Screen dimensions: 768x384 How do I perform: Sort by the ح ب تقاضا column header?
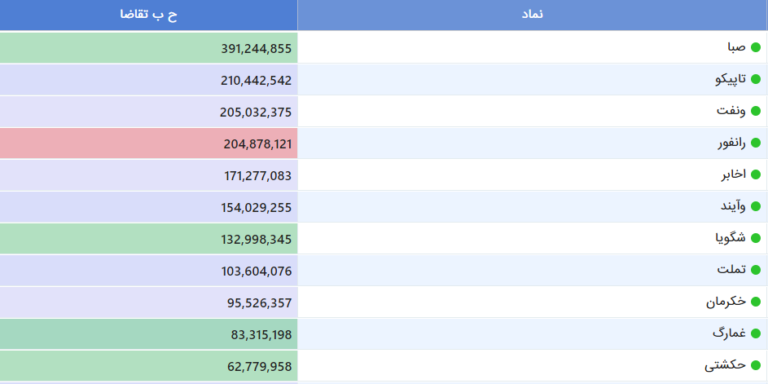coord(148,15)
